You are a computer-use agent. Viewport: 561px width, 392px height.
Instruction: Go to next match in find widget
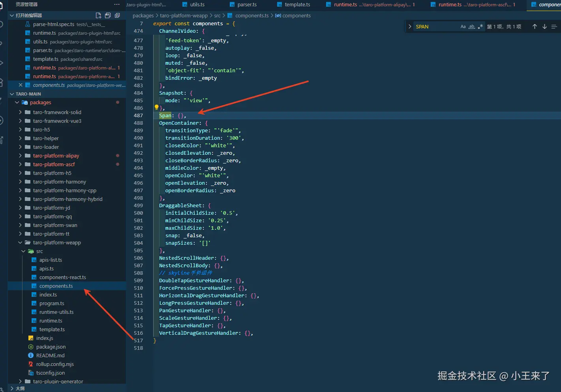pos(544,26)
